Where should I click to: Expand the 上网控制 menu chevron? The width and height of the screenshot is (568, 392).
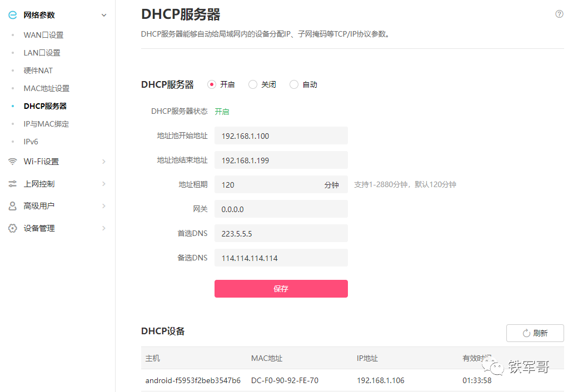104,184
